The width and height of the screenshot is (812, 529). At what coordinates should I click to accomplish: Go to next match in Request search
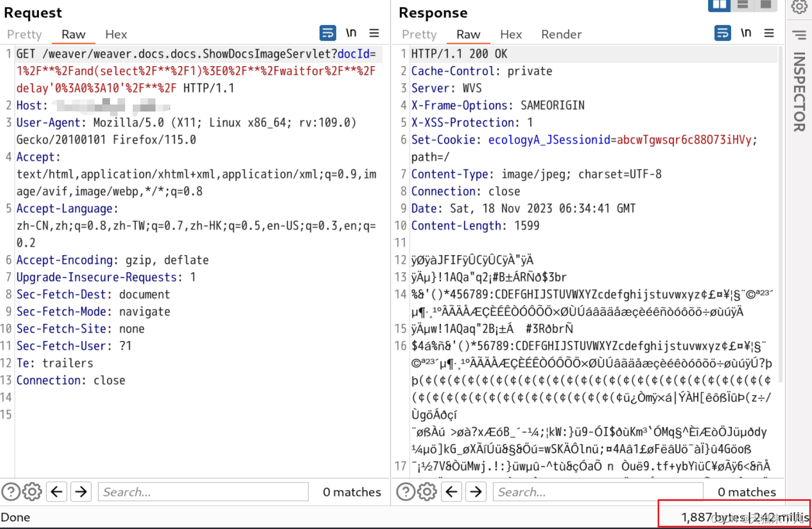click(x=81, y=492)
